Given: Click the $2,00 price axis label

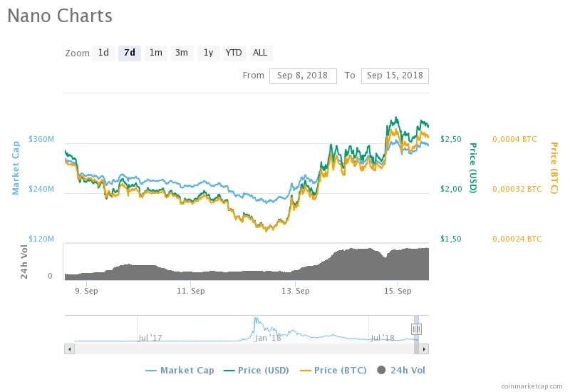Looking at the screenshot, I should coord(451,189).
